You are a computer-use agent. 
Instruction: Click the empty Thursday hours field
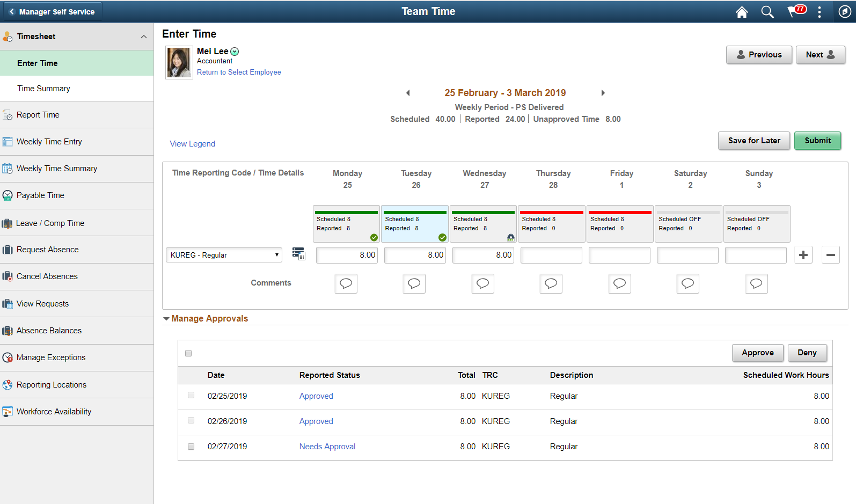coord(551,255)
